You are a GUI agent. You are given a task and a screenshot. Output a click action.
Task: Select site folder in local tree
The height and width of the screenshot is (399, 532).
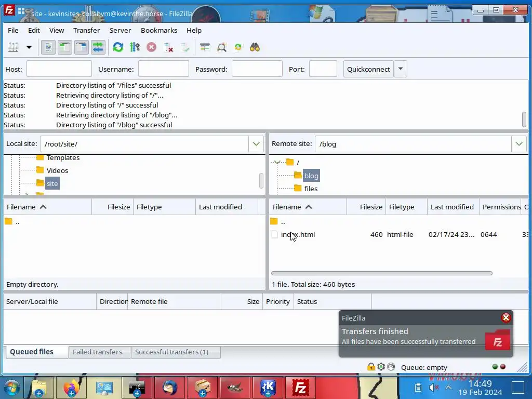pos(52,183)
